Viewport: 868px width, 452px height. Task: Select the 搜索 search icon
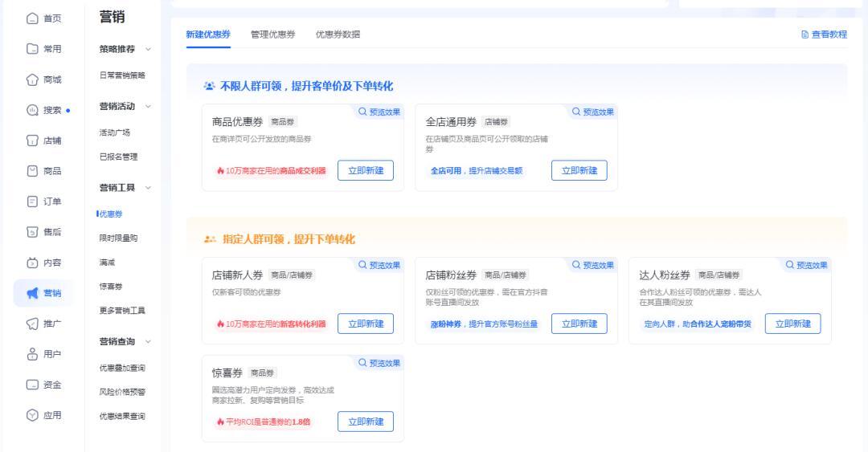pos(33,110)
